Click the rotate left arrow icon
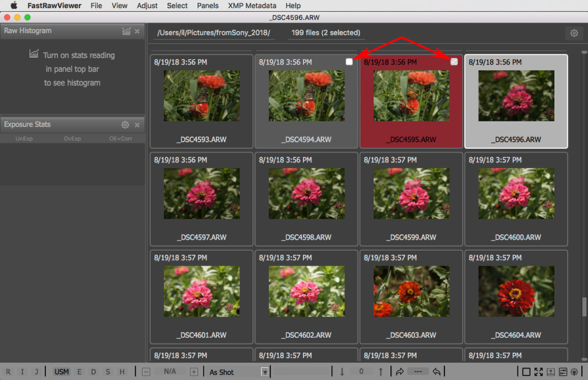Viewport: 588px width, 380px height. (437, 372)
